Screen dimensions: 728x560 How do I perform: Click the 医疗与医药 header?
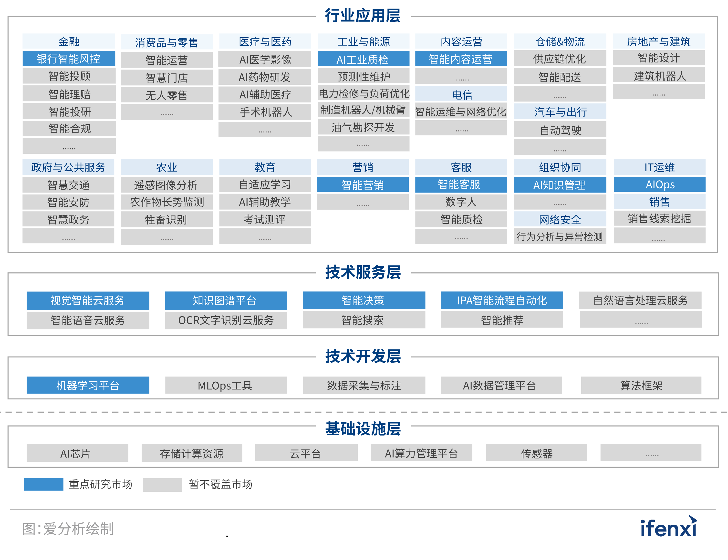265,41
